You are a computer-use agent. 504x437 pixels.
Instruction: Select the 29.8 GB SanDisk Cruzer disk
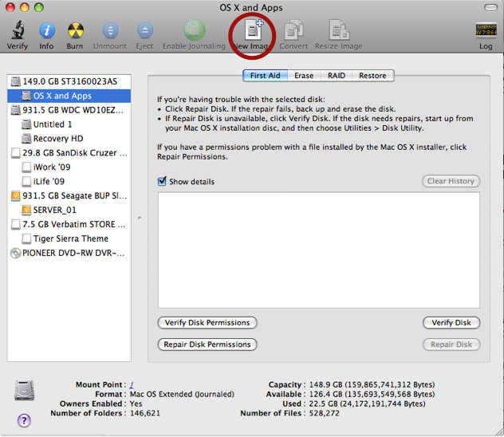coord(69,153)
